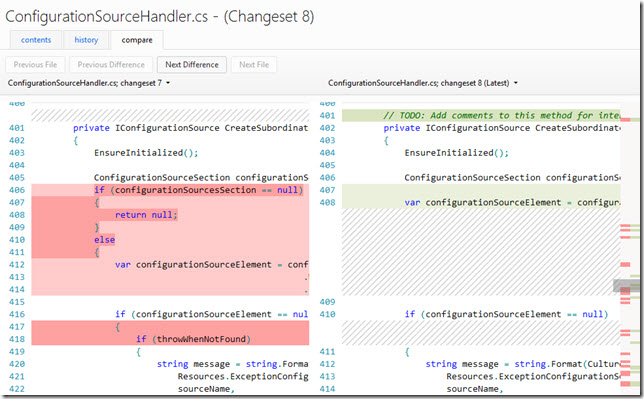Click line number 410 in right pane
Viewport: 644px width, 399px height.
tap(327, 314)
